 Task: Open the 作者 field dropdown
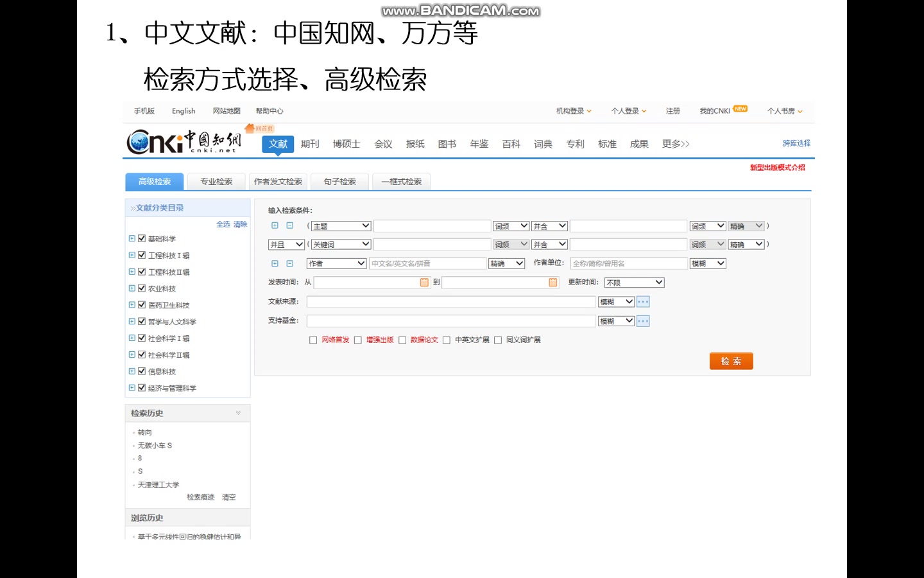coord(336,263)
